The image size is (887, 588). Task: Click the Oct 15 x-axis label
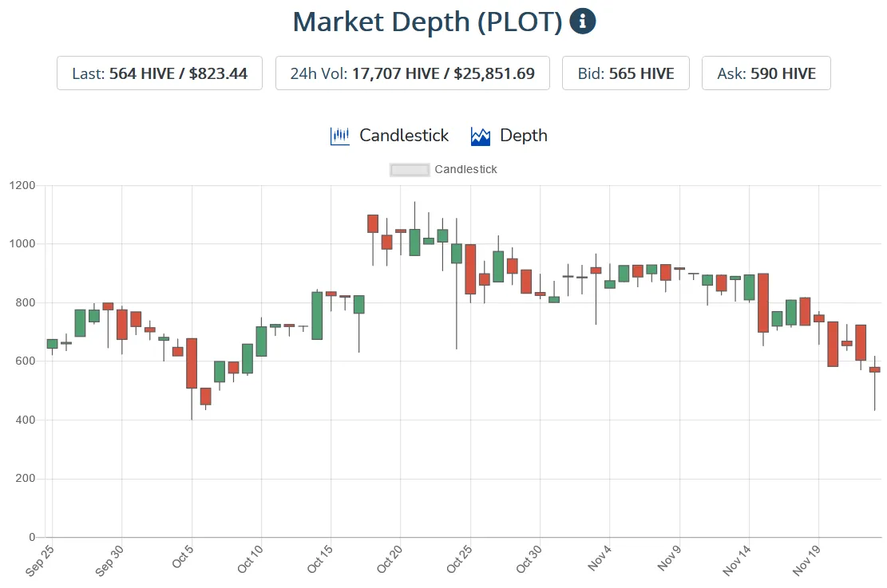(319, 559)
